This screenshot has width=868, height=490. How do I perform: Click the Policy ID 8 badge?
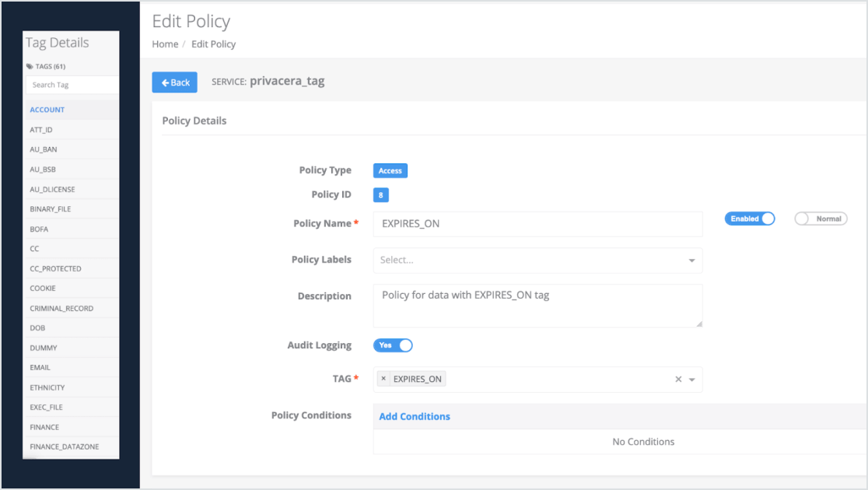(x=380, y=194)
